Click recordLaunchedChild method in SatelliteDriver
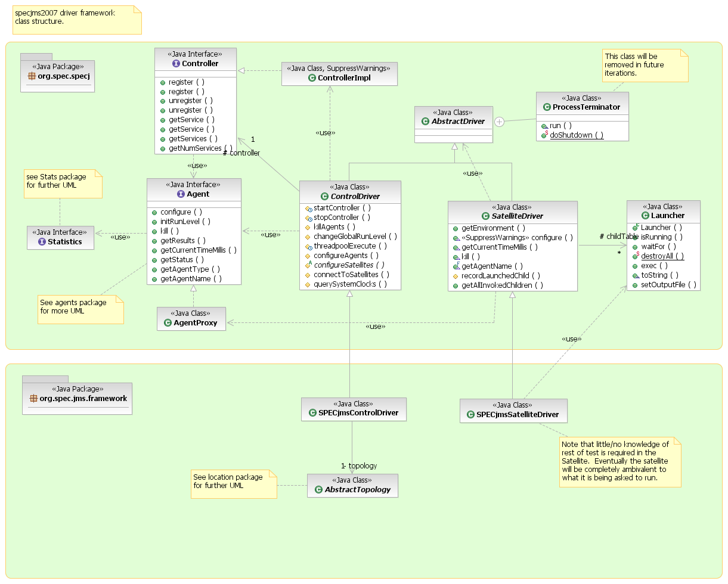728x584 pixels. coord(501,275)
